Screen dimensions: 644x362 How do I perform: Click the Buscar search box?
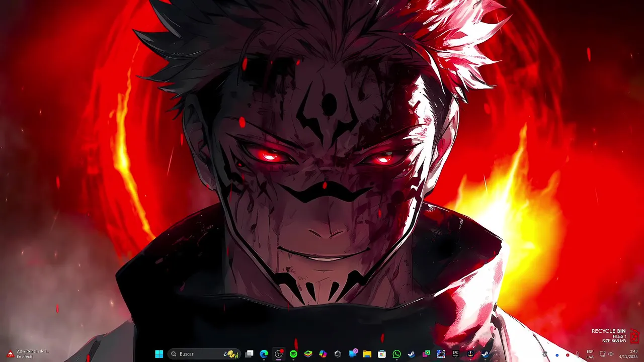(x=203, y=354)
